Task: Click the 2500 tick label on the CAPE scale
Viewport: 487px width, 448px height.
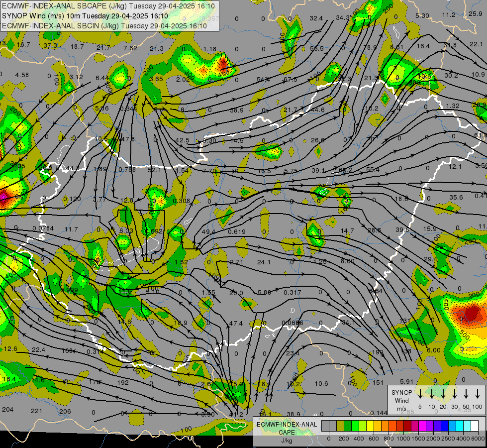Action: [x=448, y=439]
